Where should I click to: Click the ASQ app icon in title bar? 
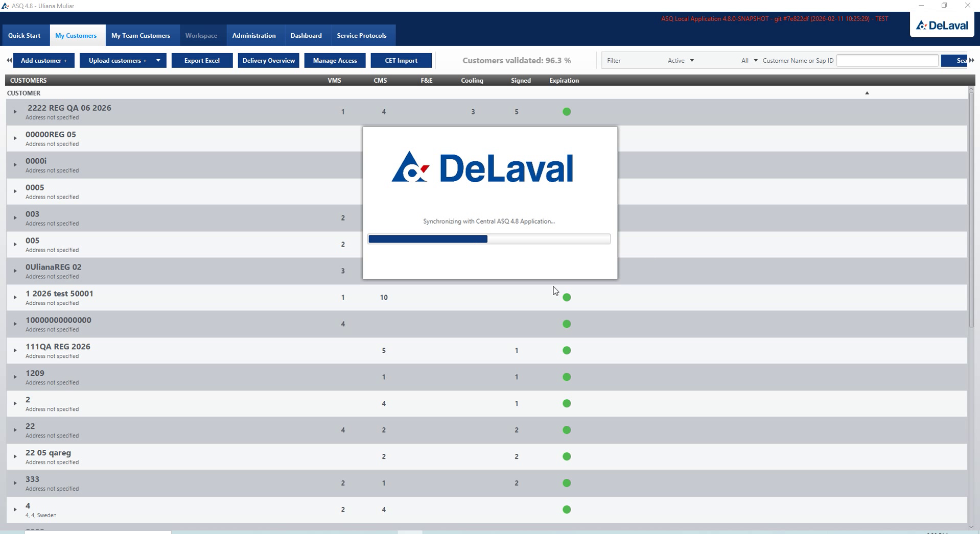tap(5, 6)
